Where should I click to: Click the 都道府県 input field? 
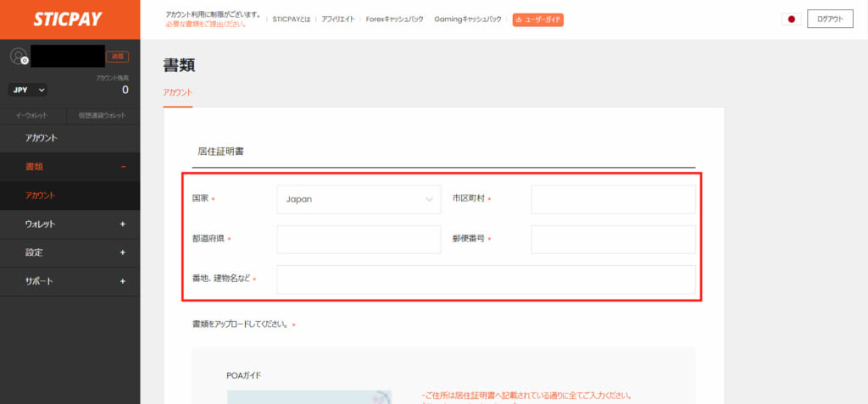coord(359,239)
